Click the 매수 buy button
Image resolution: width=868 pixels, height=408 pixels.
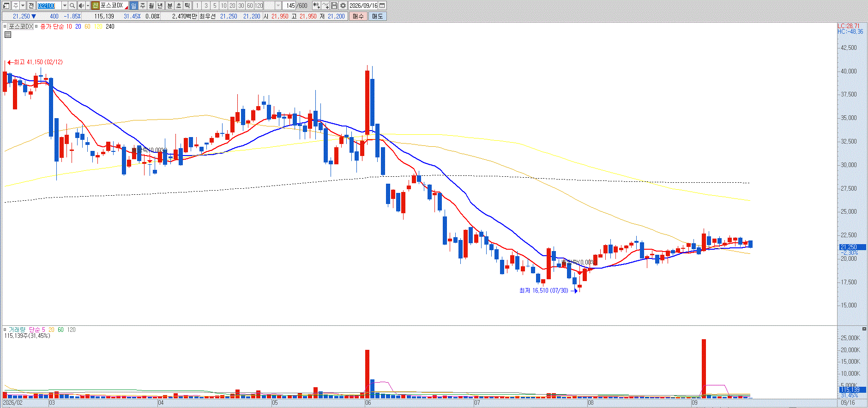358,16
